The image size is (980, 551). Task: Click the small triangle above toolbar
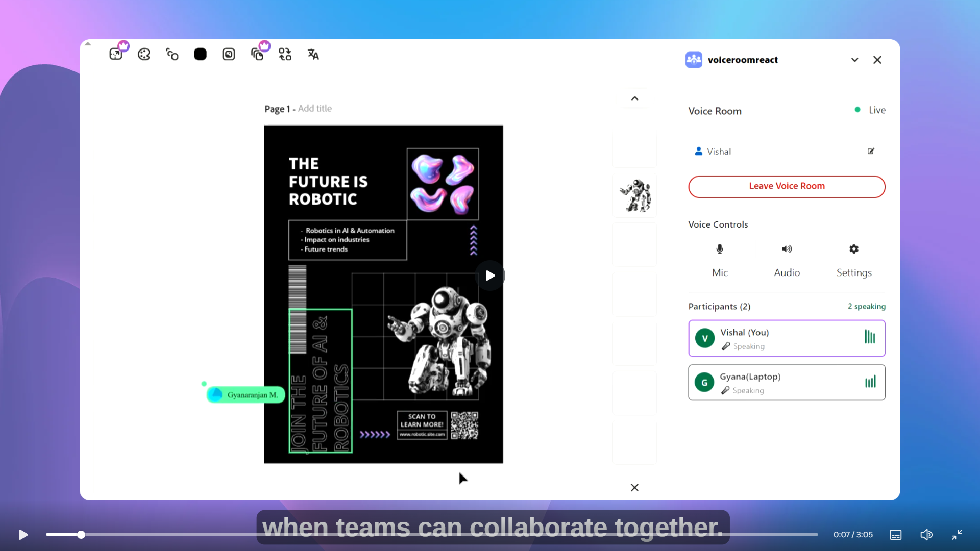coord(88,44)
